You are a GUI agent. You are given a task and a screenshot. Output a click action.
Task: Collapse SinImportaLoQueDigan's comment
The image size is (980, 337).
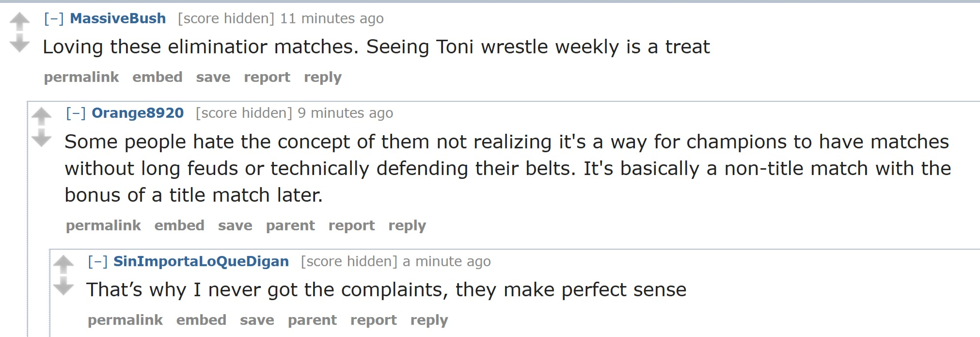point(97,261)
